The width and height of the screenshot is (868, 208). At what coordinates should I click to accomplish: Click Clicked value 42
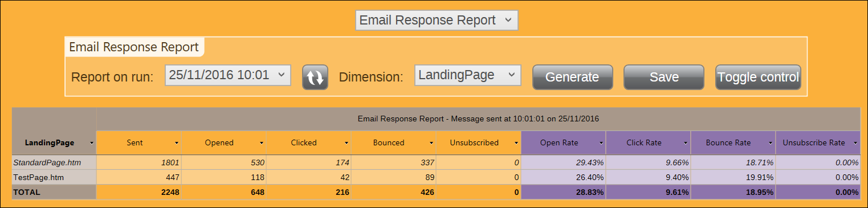(x=345, y=177)
